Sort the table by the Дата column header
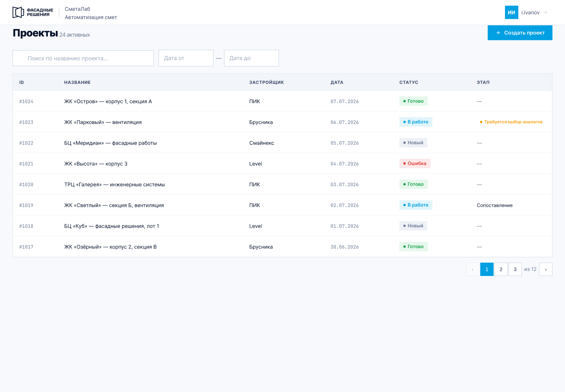 (x=337, y=82)
